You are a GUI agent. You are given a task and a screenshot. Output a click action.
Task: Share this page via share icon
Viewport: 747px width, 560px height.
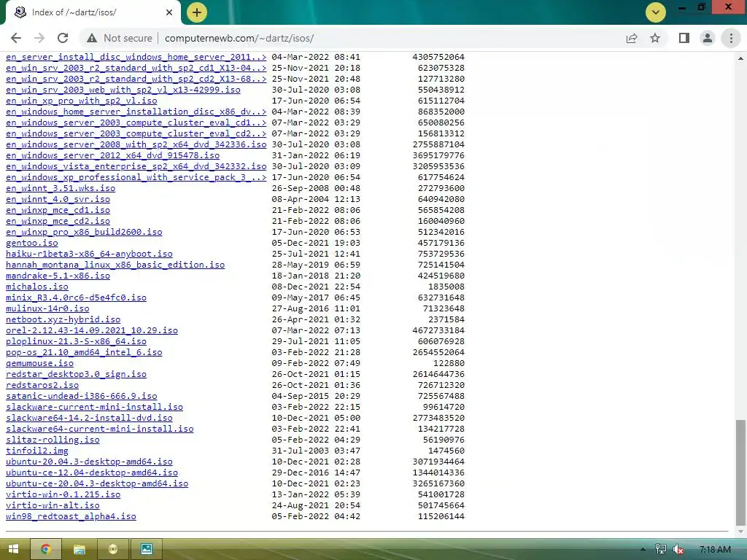[632, 38]
